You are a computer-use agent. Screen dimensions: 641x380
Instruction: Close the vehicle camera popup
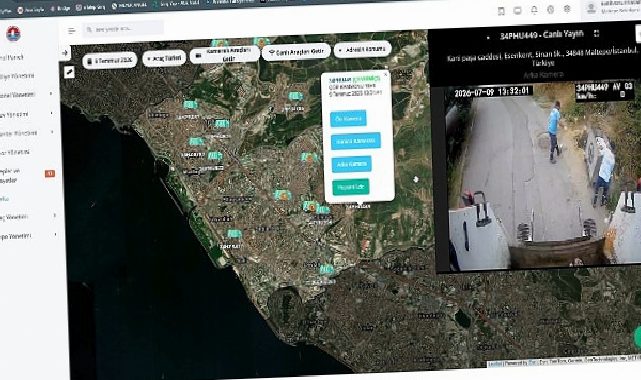pyautogui.click(x=385, y=74)
